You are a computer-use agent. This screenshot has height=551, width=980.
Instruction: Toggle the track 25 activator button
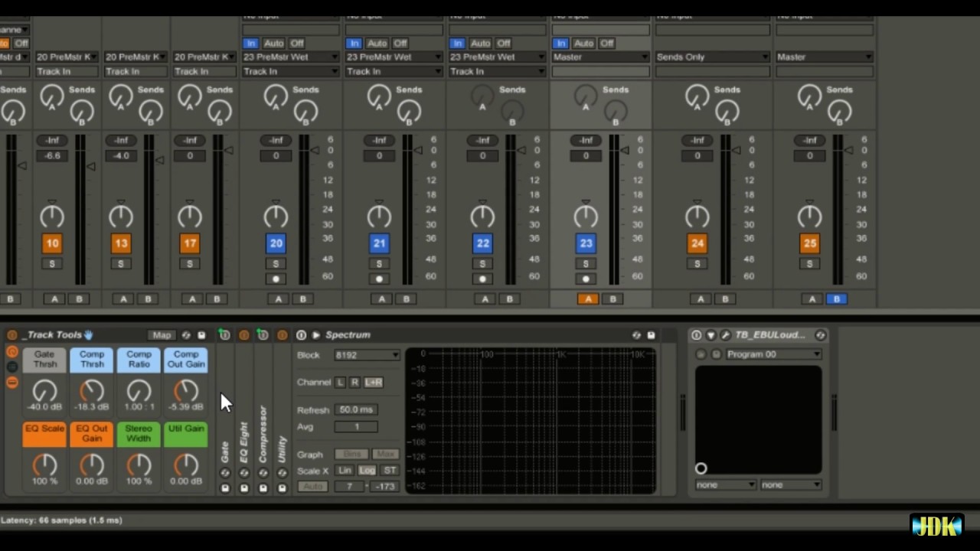point(810,243)
